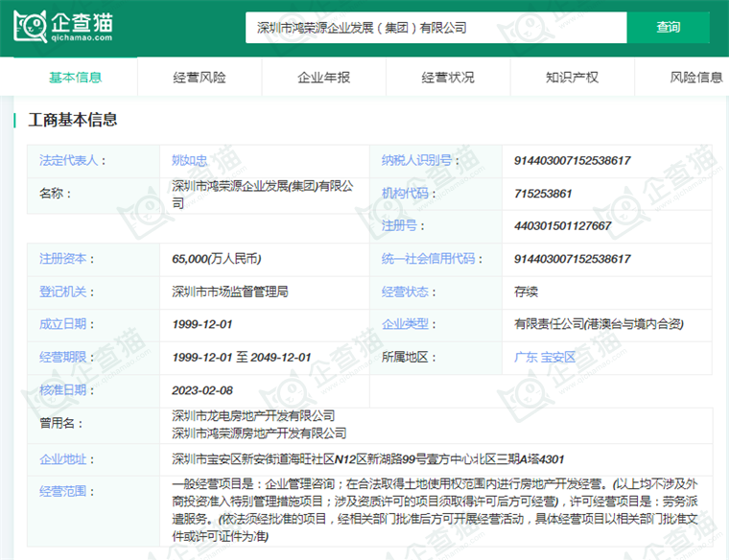The height and width of the screenshot is (560, 729).
Task: Select former name 深圳市龙电房地产开发有限公司
Action: [x=253, y=415]
